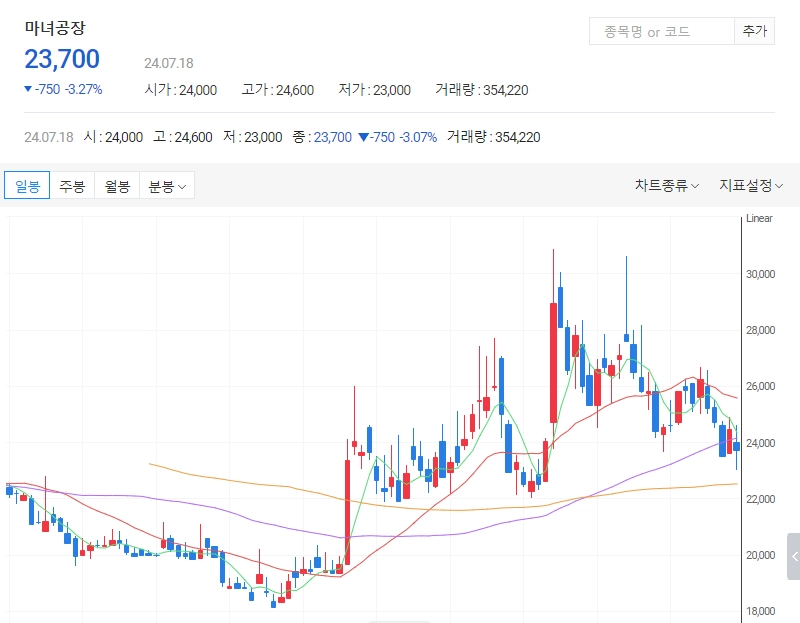Click the Linear scale label

pos(759,218)
